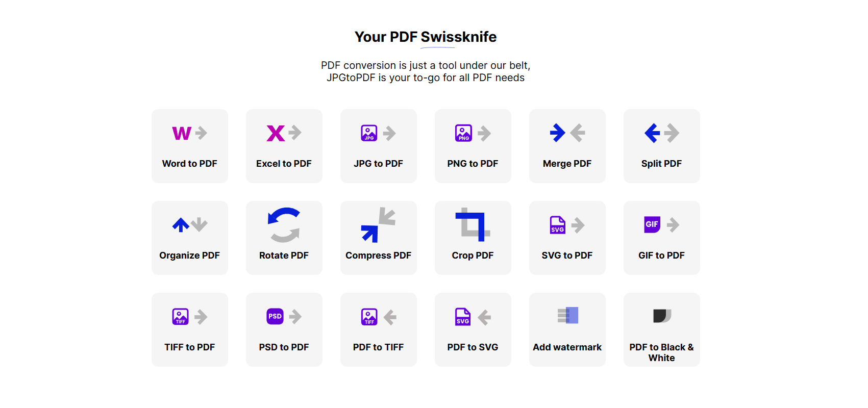The width and height of the screenshot is (868, 408).
Task: Open the Word to PDF label
Action: click(190, 164)
